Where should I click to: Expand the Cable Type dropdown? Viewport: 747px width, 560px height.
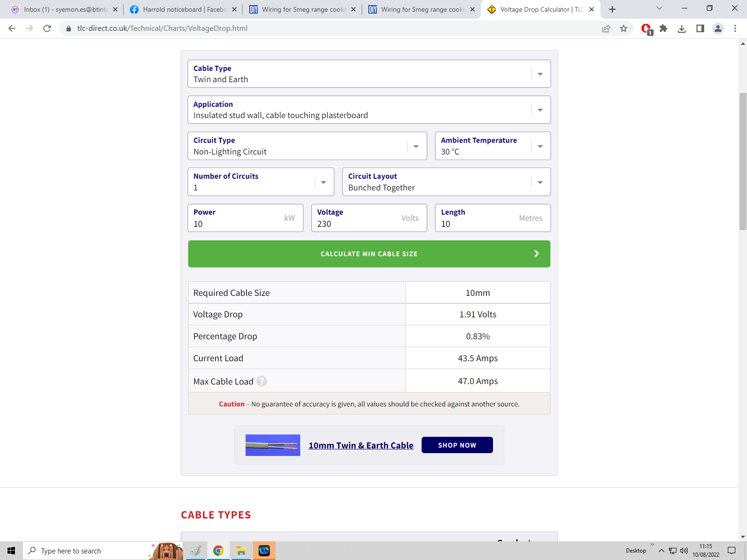540,74
